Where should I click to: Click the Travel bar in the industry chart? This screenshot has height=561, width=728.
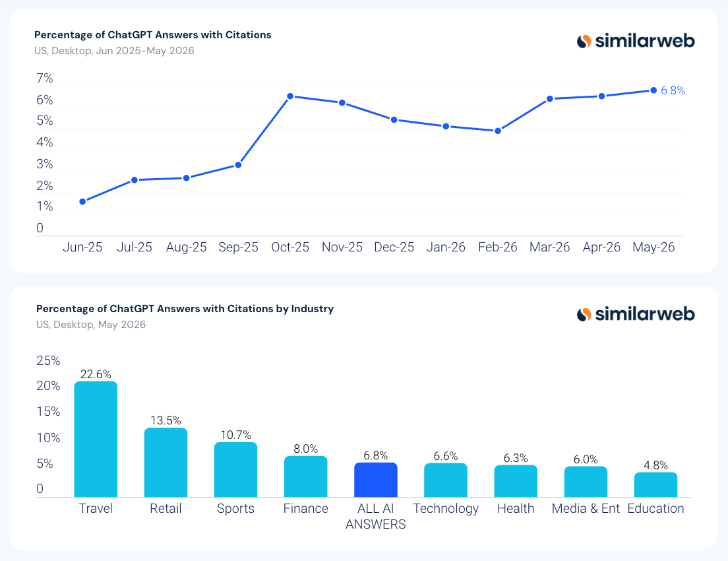click(96, 439)
